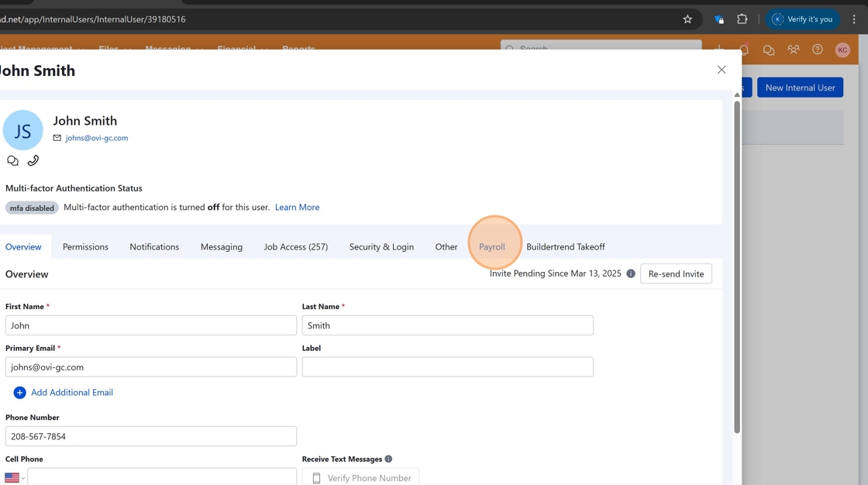The height and width of the screenshot is (485, 868).
Task: Click the mfa disabled badge
Action: click(32, 208)
